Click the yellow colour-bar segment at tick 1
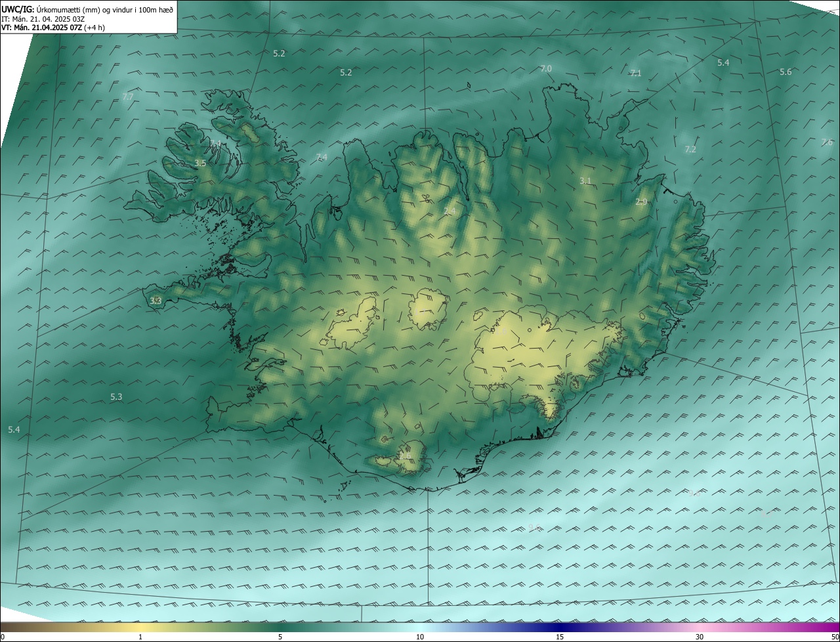 pyautogui.click(x=140, y=628)
